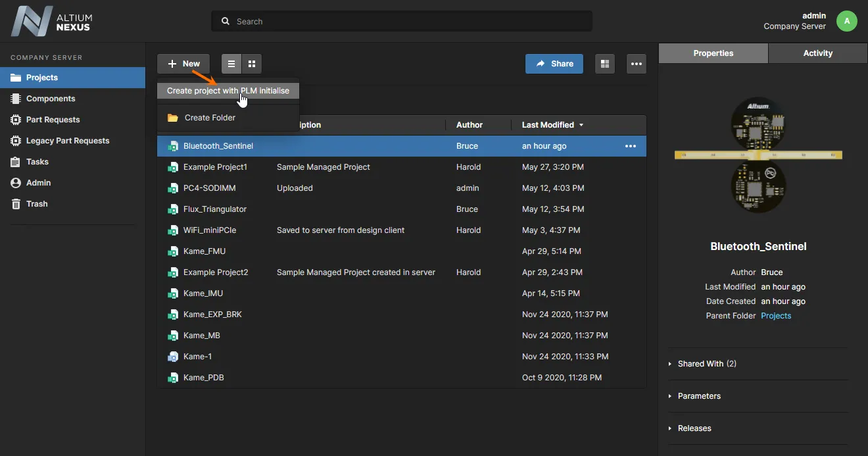Click the Sample Managed Project description
Image resolution: width=868 pixels, height=456 pixels.
click(324, 167)
